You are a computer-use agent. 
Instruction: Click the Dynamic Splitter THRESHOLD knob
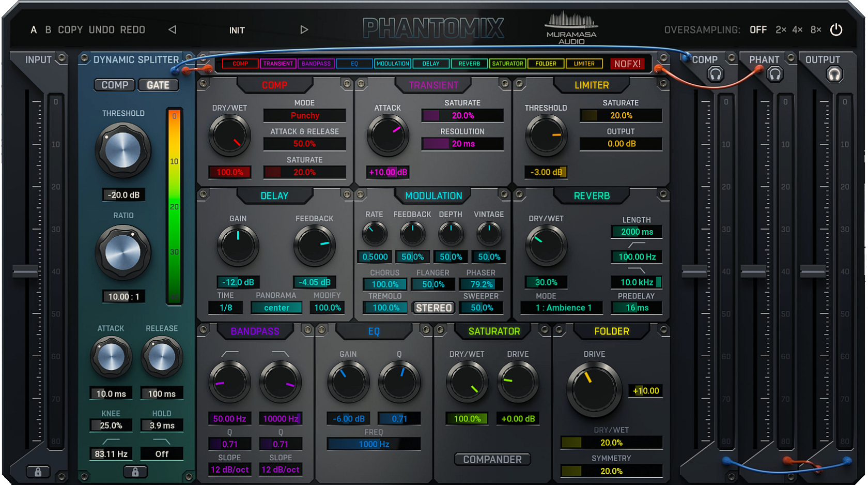pyautogui.click(x=123, y=150)
